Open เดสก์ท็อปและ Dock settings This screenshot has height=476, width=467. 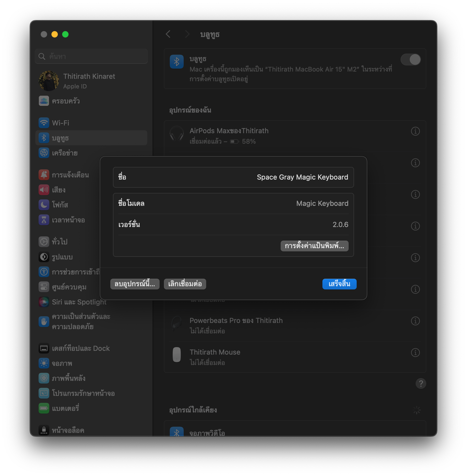point(81,348)
